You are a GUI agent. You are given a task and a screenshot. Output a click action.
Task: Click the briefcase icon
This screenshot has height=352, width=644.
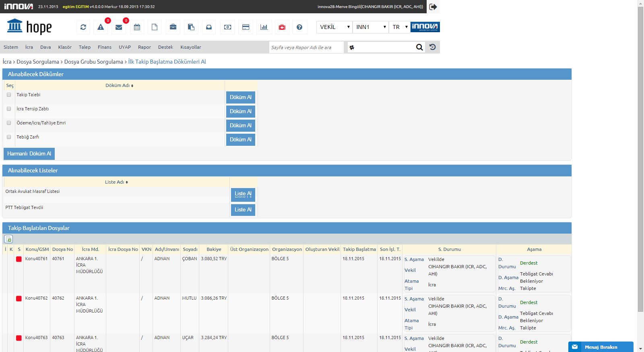(x=173, y=27)
